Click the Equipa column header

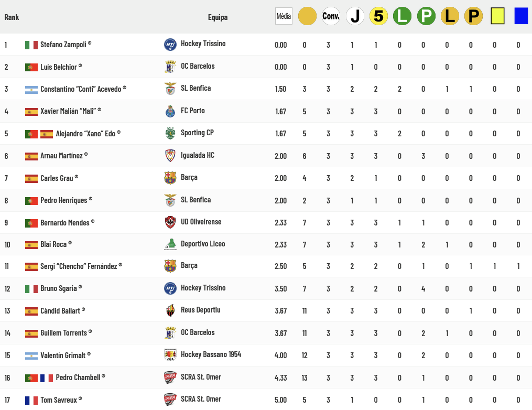point(218,17)
